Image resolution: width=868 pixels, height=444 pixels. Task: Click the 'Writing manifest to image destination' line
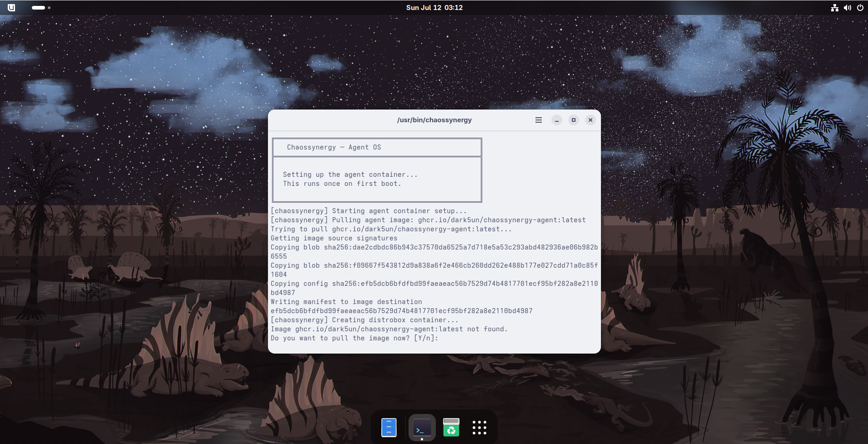click(x=346, y=302)
